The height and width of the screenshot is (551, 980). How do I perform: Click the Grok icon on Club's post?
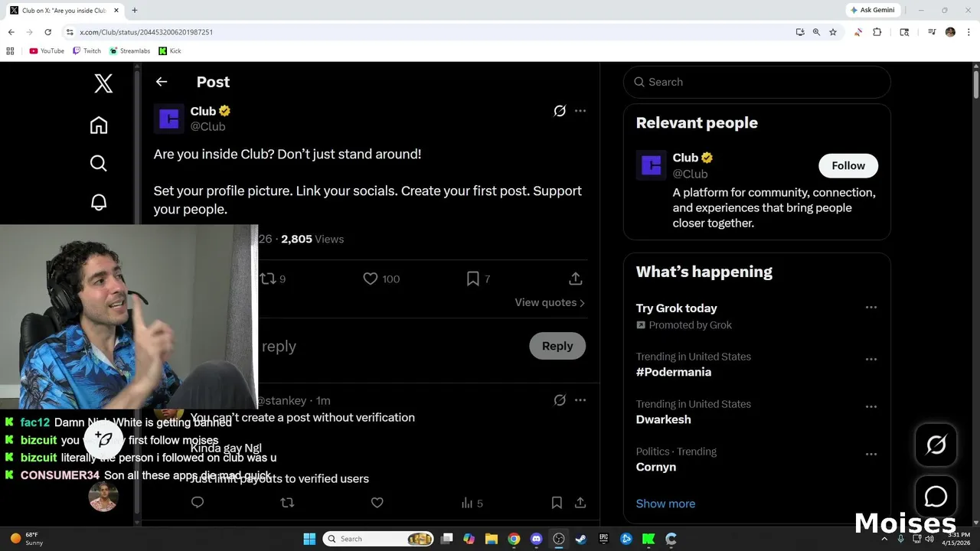(x=560, y=111)
